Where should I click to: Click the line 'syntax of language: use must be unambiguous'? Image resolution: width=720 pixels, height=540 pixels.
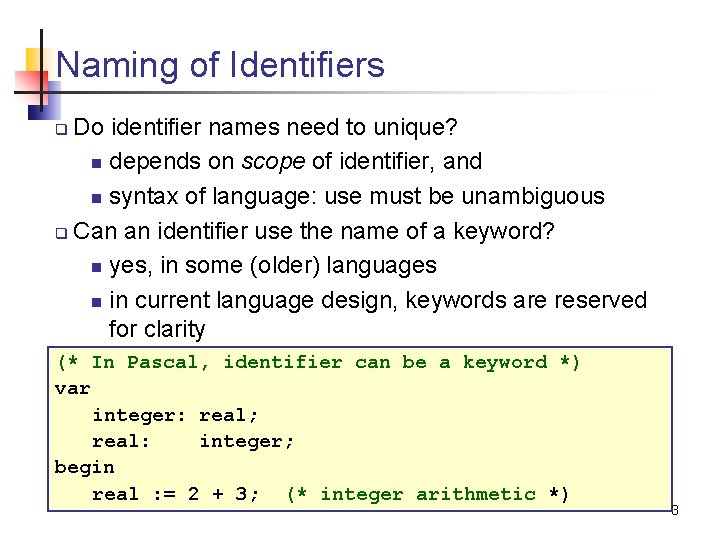pos(357,197)
